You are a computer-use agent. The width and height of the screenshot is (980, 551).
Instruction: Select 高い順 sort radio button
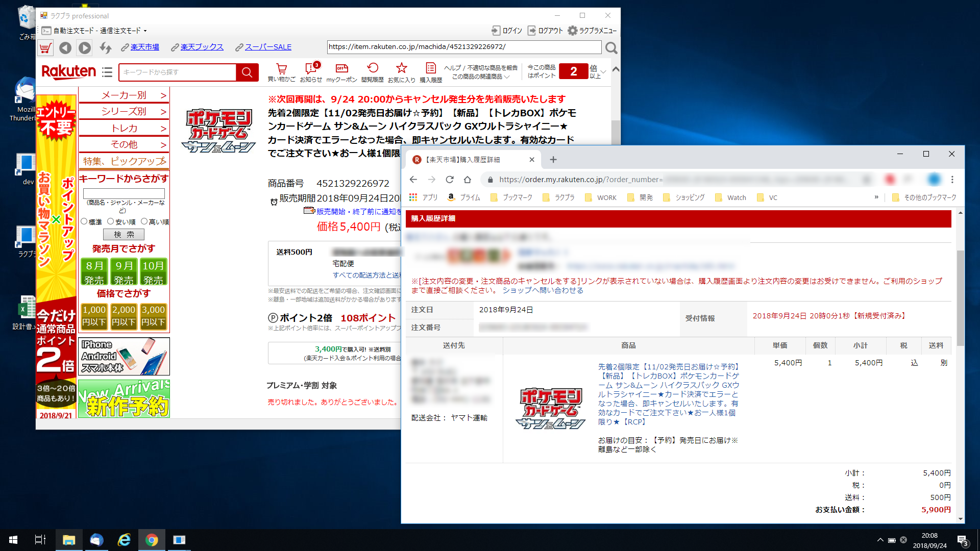(x=144, y=221)
